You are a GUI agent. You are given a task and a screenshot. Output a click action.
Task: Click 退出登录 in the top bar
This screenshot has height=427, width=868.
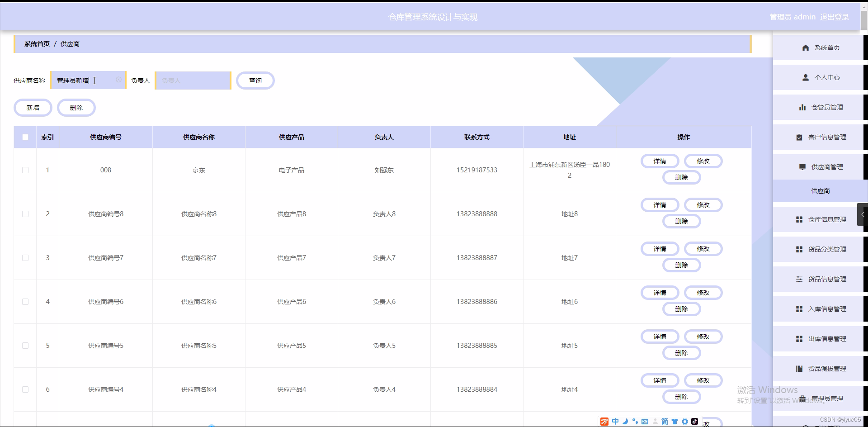tap(834, 17)
